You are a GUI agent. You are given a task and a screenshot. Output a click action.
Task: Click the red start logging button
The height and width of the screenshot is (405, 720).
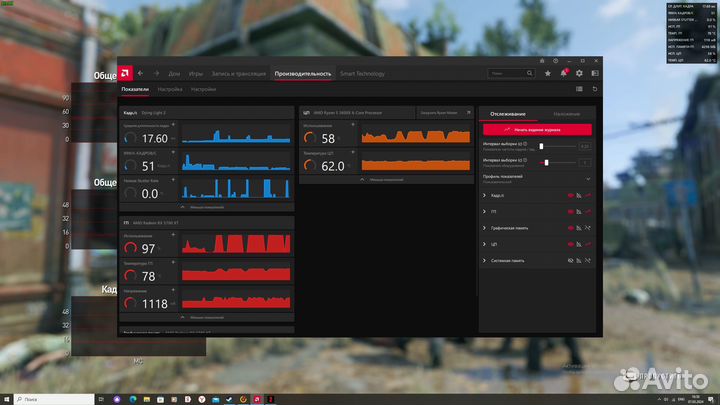(x=537, y=130)
